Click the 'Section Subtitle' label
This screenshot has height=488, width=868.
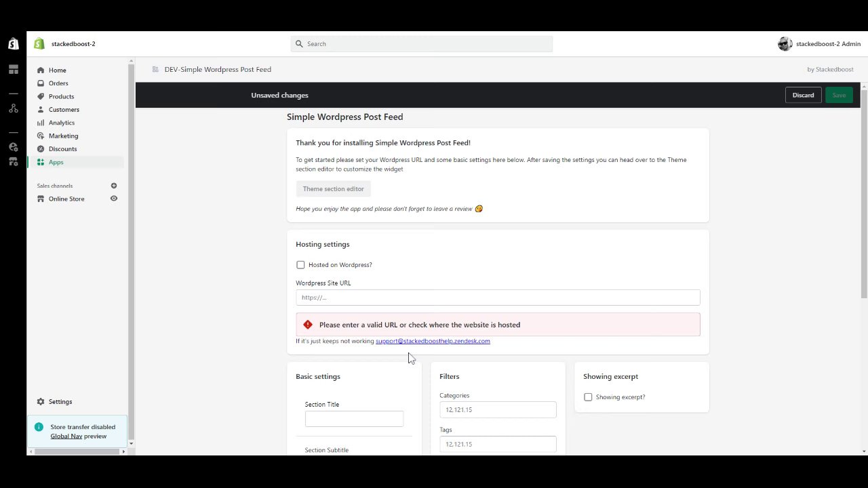327,450
